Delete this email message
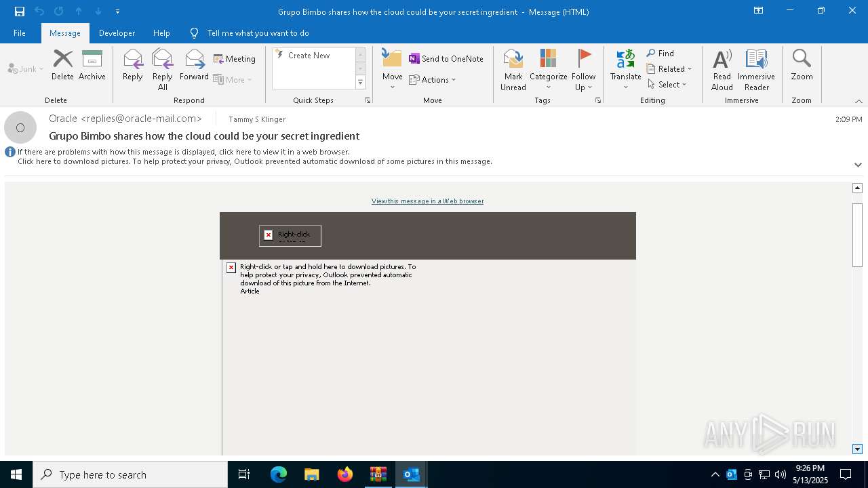The height and width of the screenshot is (488, 868). [62, 66]
